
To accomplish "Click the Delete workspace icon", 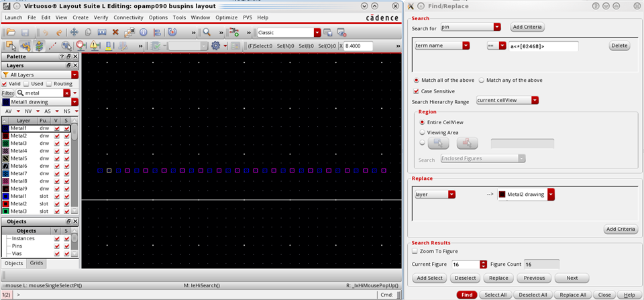I will 341,32.
